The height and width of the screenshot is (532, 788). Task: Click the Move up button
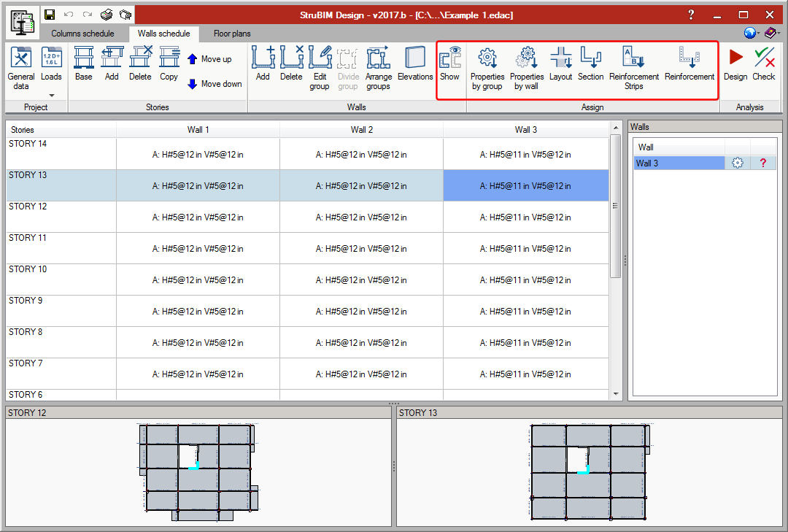pyautogui.click(x=209, y=59)
